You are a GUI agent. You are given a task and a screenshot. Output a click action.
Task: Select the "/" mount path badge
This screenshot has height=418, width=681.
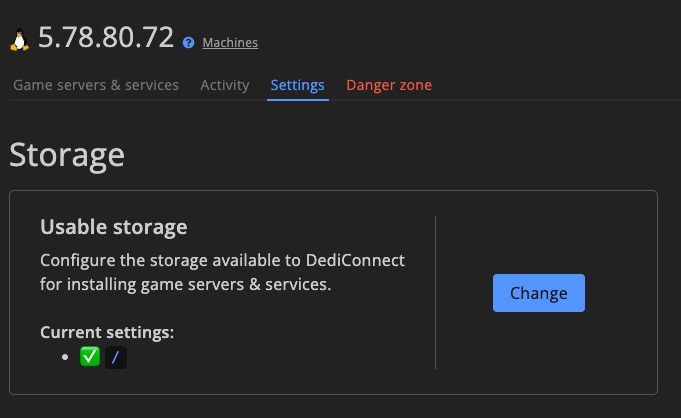(116, 358)
